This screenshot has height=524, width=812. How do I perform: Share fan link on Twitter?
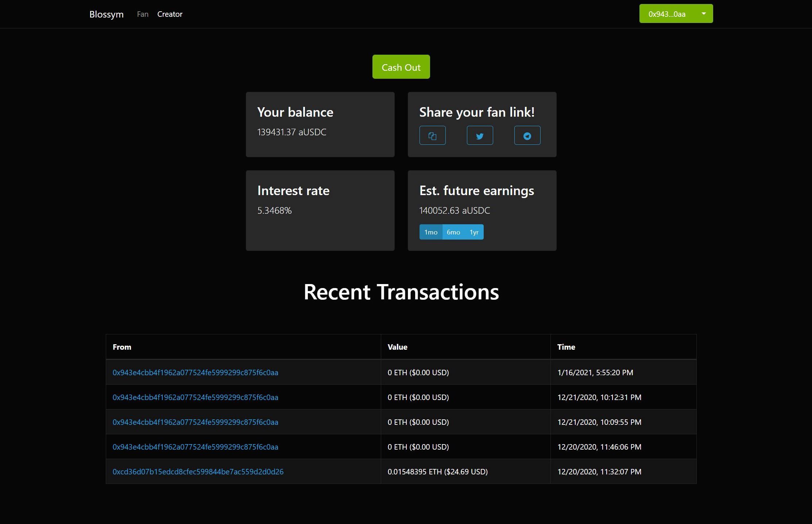coord(480,135)
